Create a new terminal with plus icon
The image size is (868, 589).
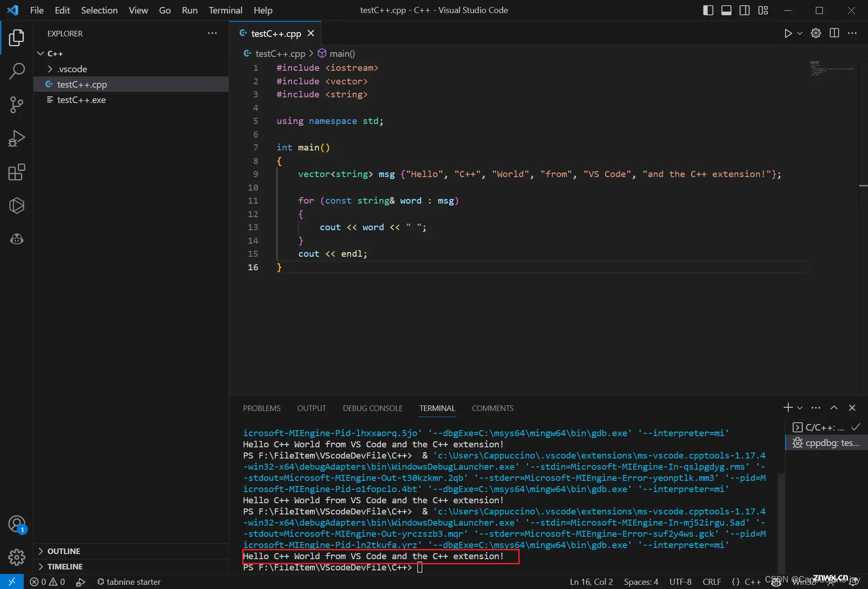click(788, 408)
